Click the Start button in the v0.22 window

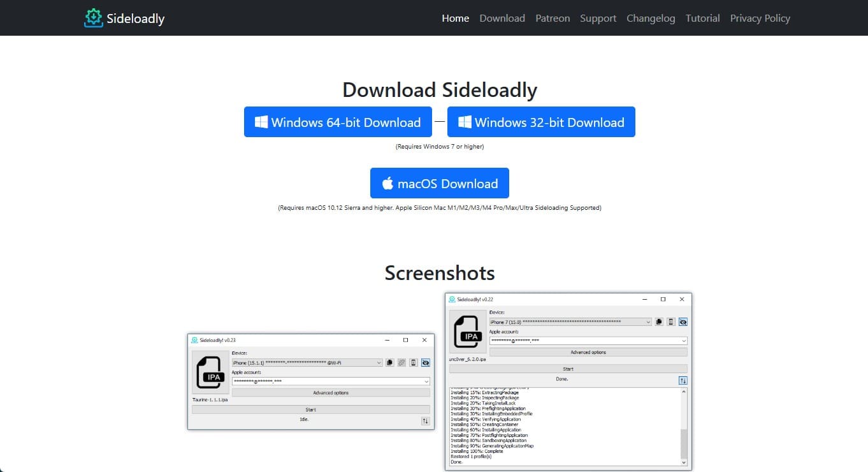click(x=568, y=369)
